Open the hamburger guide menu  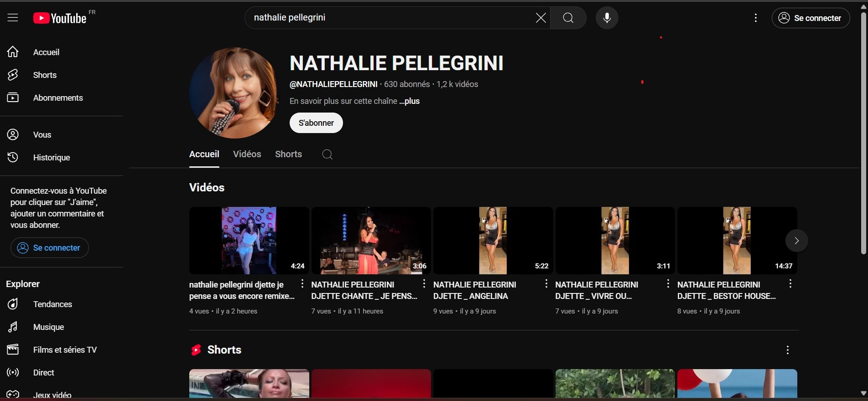click(13, 18)
